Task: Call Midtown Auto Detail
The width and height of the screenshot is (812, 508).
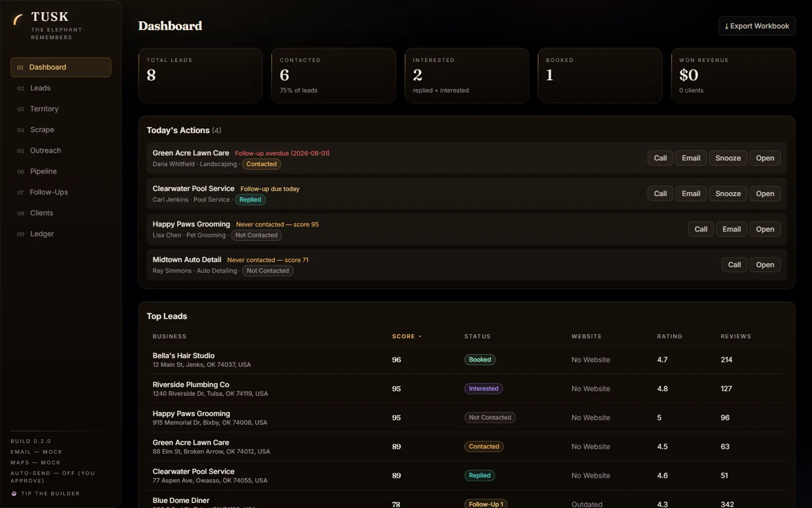Action: (x=734, y=265)
